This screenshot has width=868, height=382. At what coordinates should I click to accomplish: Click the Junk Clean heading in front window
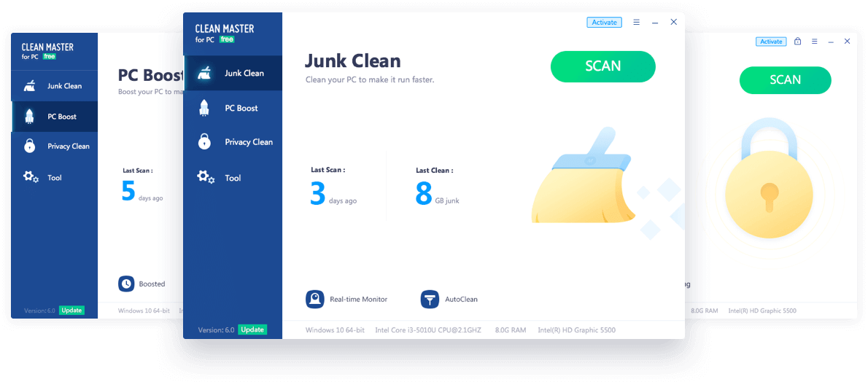[x=352, y=61]
